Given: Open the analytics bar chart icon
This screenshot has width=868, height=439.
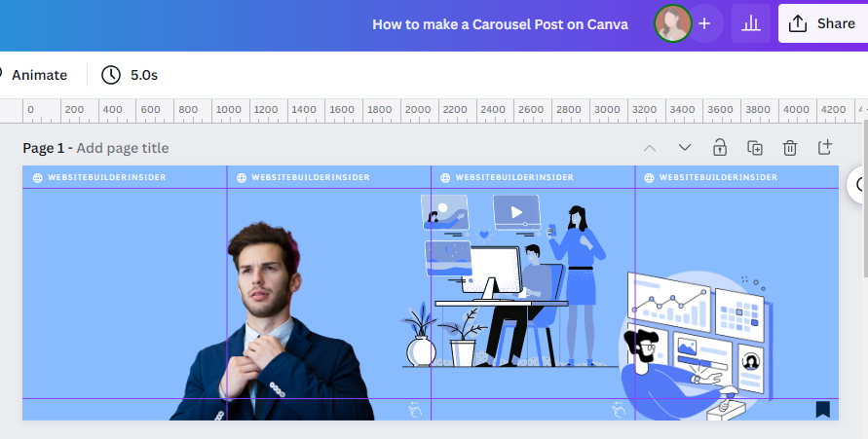Looking at the screenshot, I should tap(751, 23).
